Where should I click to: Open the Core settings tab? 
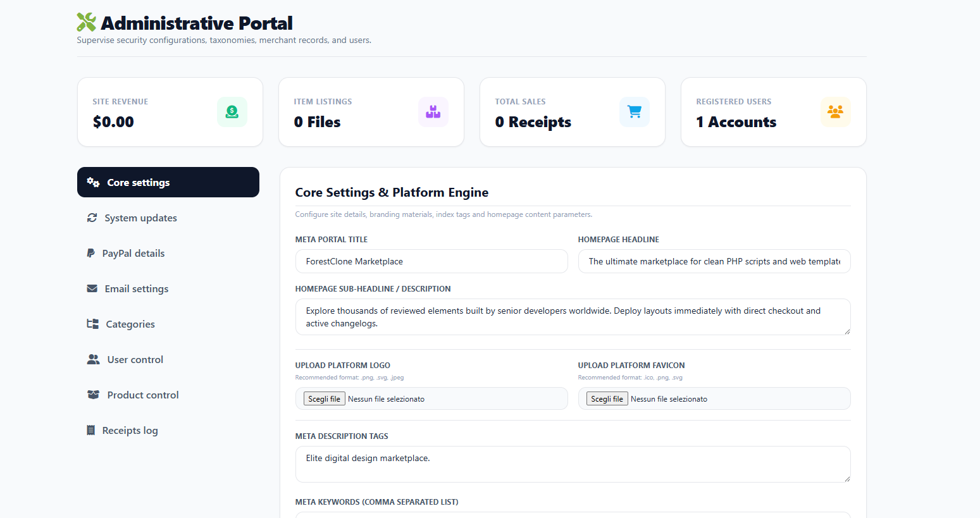point(168,182)
